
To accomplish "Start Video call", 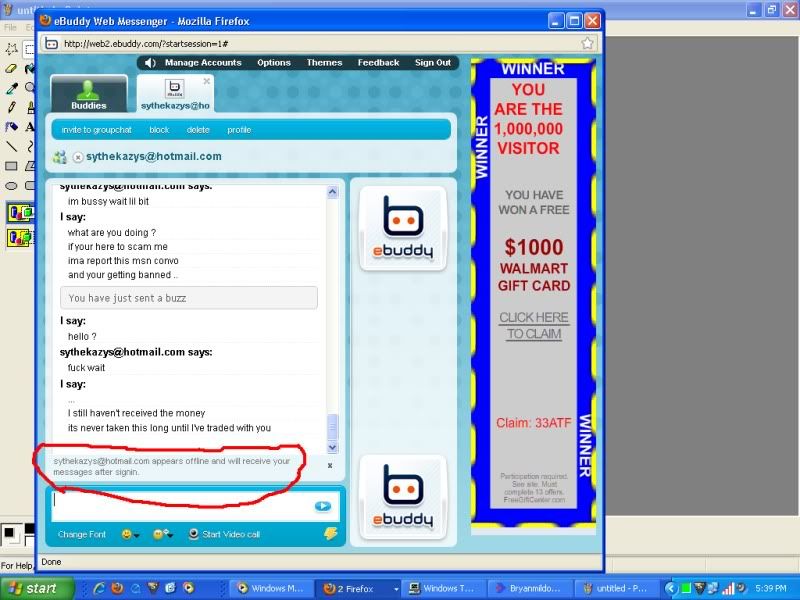I will click(x=224, y=534).
